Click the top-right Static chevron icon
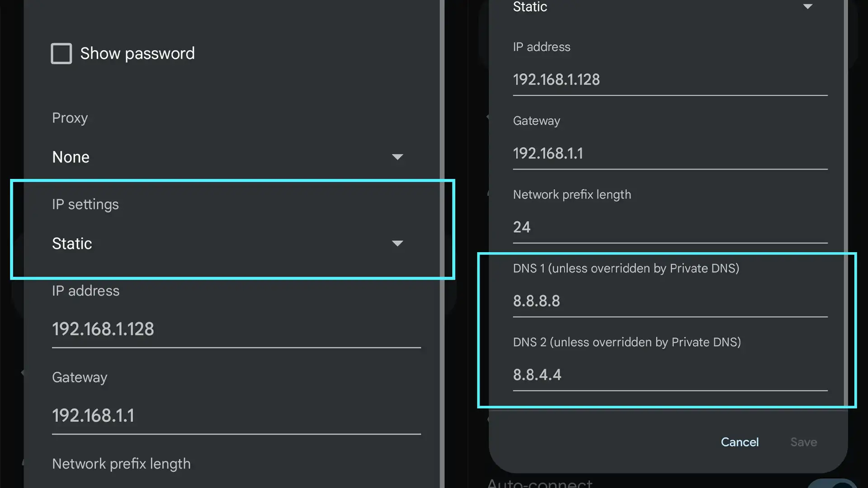This screenshot has width=868, height=488. point(808,7)
